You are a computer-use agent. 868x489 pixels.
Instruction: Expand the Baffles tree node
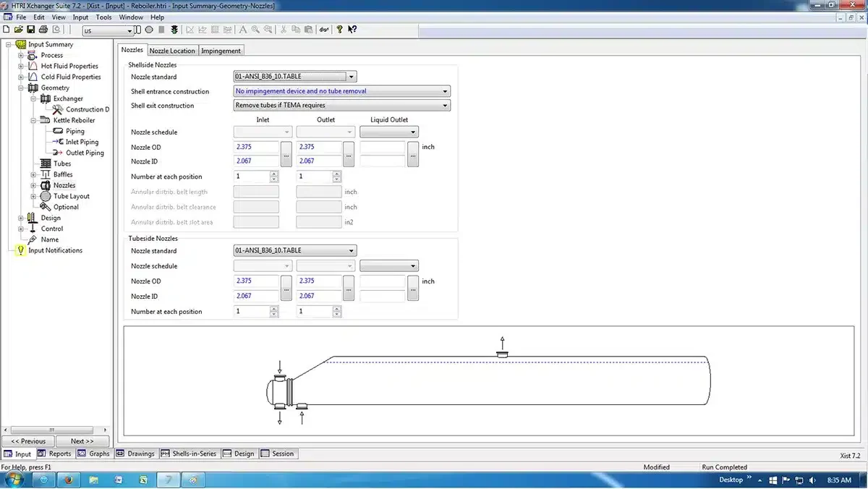(33, 174)
